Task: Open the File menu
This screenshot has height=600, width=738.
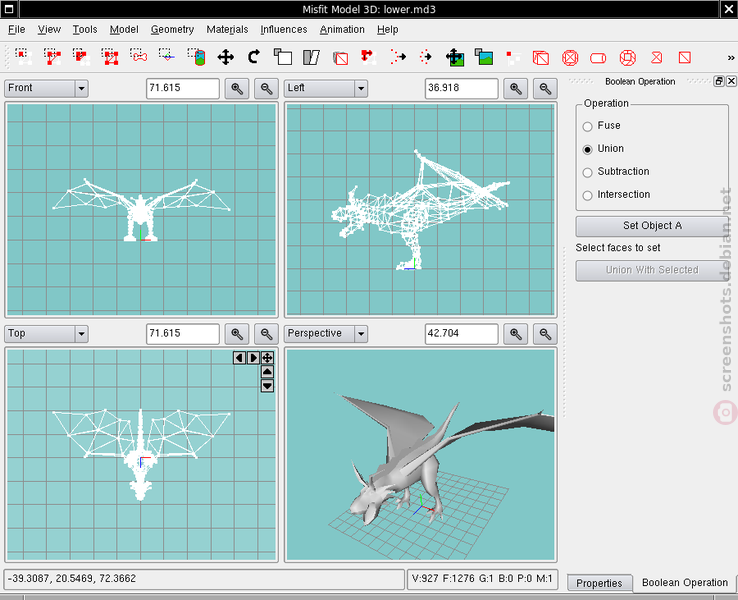Action: 16,30
